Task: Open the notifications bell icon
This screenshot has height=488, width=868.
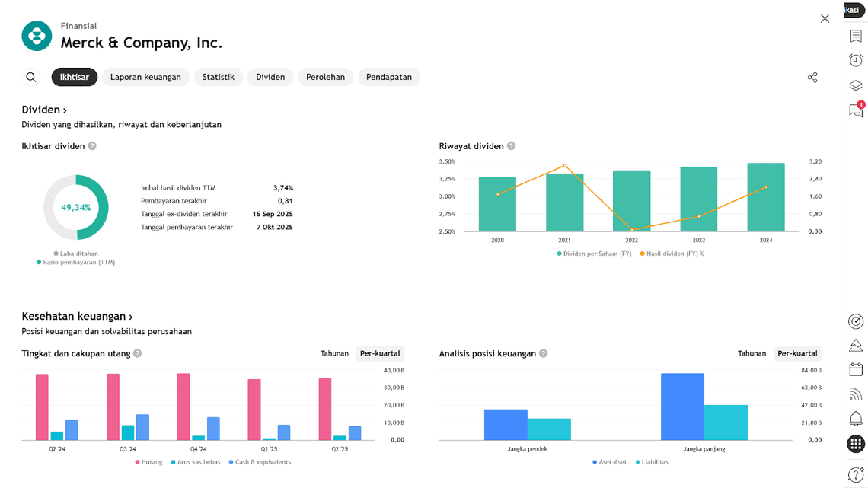Action: click(856, 419)
